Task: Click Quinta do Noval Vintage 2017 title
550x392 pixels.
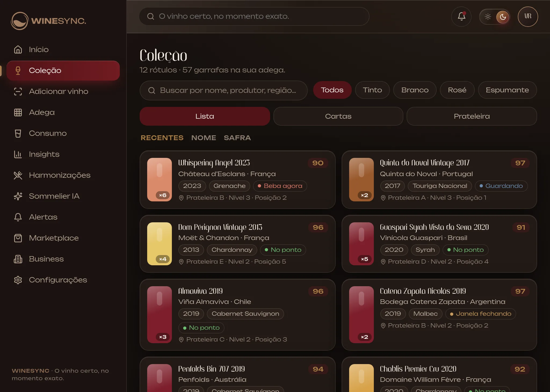Action: click(x=425, y=163)
